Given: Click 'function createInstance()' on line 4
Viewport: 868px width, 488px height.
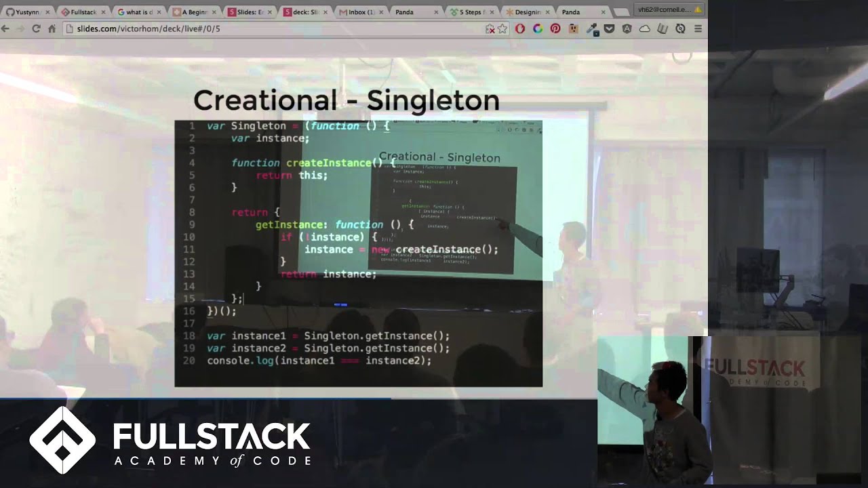Looking at the screenshot, I should (307, 163).
